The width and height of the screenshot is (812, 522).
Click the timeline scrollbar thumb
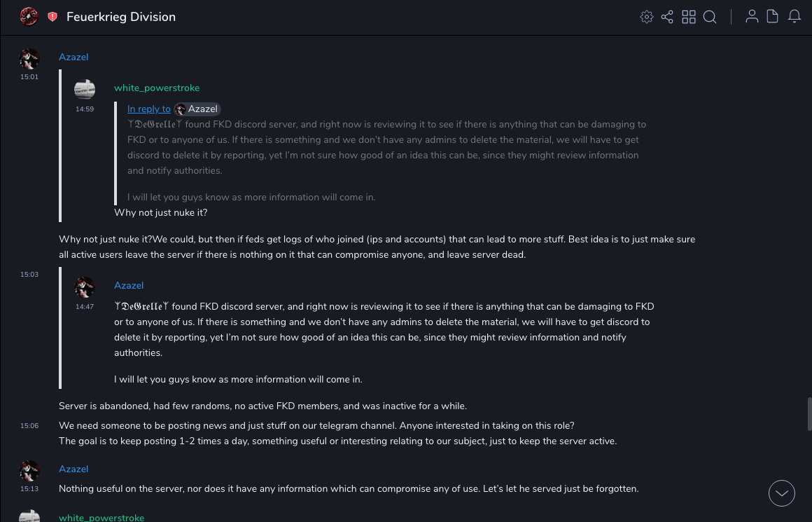pyautogui.click(x=809, y=413)
